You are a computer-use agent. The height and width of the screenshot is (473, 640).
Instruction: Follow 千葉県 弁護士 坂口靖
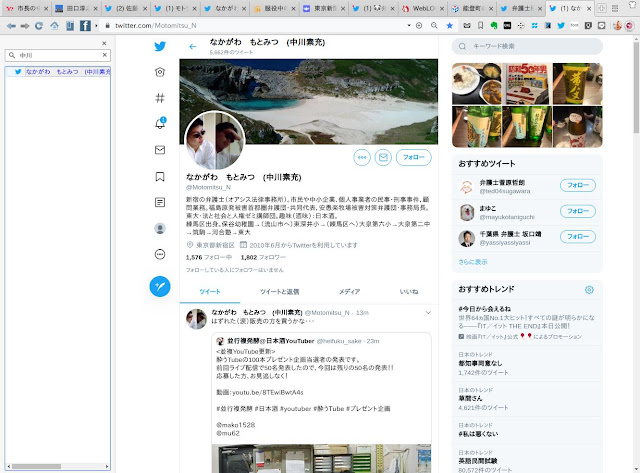pyautogui.click(x=578, y=237)
